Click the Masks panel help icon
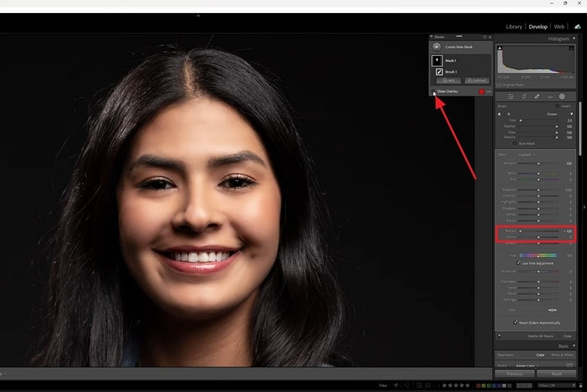Viewport: 587px width, 392px height. (484, 37)
